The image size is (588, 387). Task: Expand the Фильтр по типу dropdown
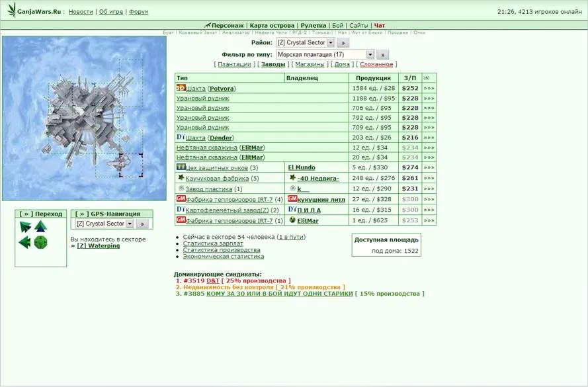coord(370,55)
